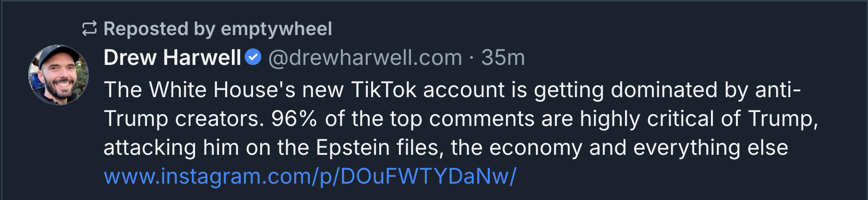This screenshot has height=200, width=868.
Task: Click the "96%" figure in the post
Action: point(294,119)
